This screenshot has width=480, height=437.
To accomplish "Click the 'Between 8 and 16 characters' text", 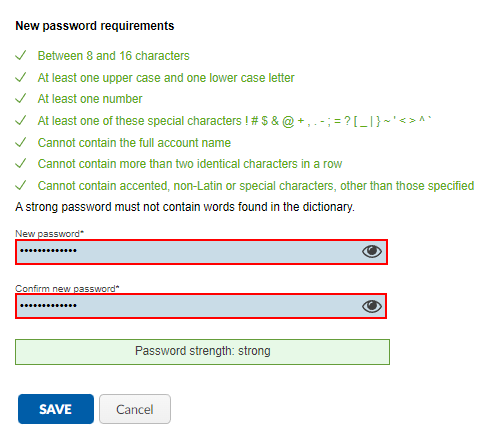I will point(113,56).
